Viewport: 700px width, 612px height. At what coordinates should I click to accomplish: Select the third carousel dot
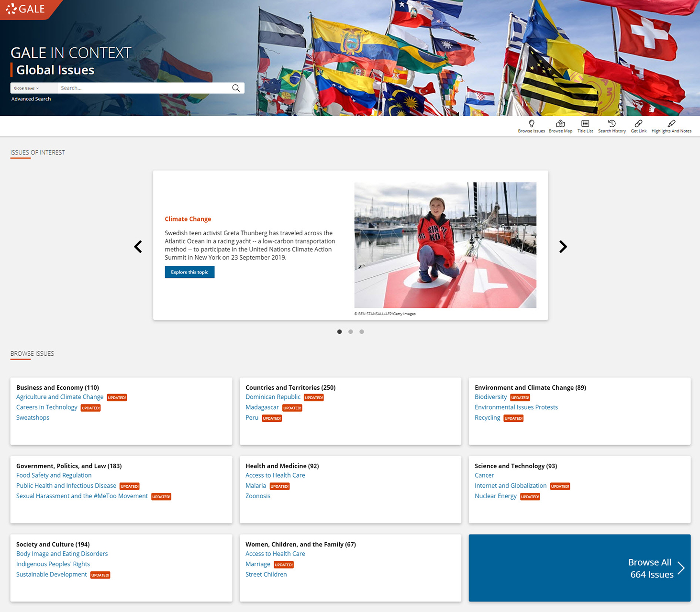click(362, 332)
